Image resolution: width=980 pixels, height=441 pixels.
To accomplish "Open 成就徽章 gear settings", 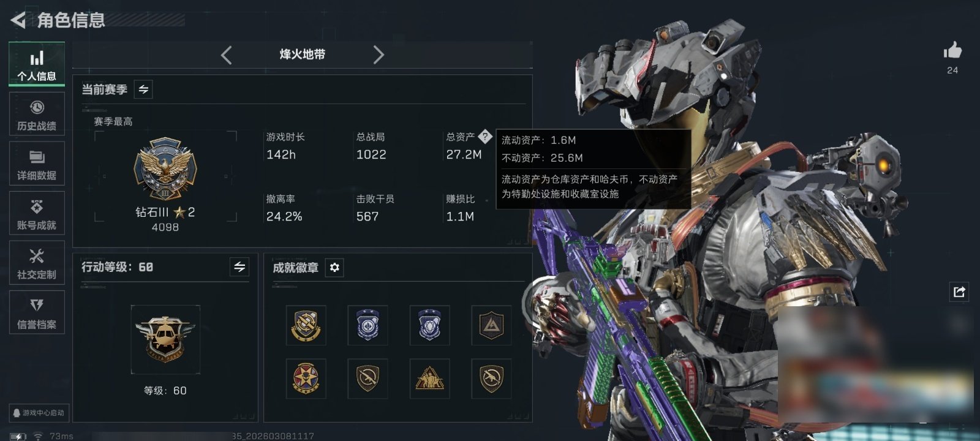I will pos(334,268).
